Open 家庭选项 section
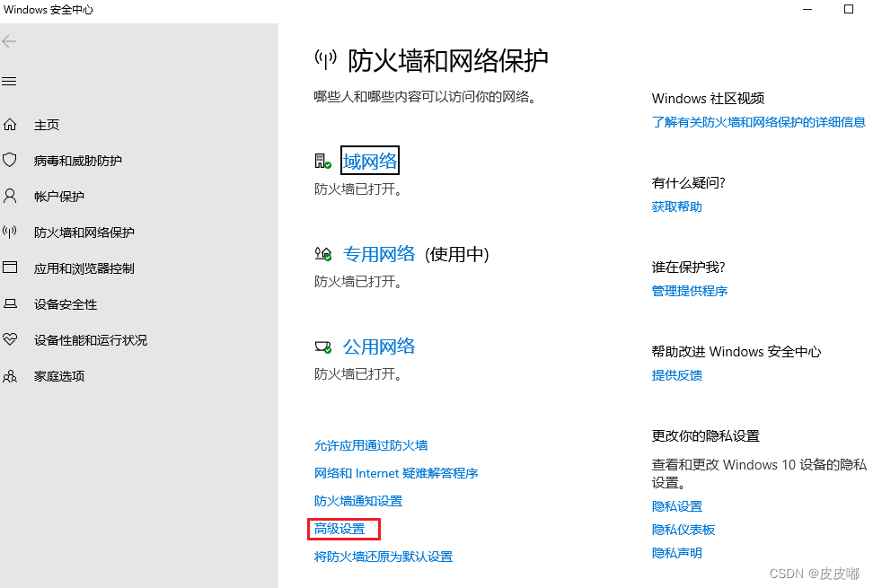The width and height of the screenshot is (873, 588). (59, 376)
